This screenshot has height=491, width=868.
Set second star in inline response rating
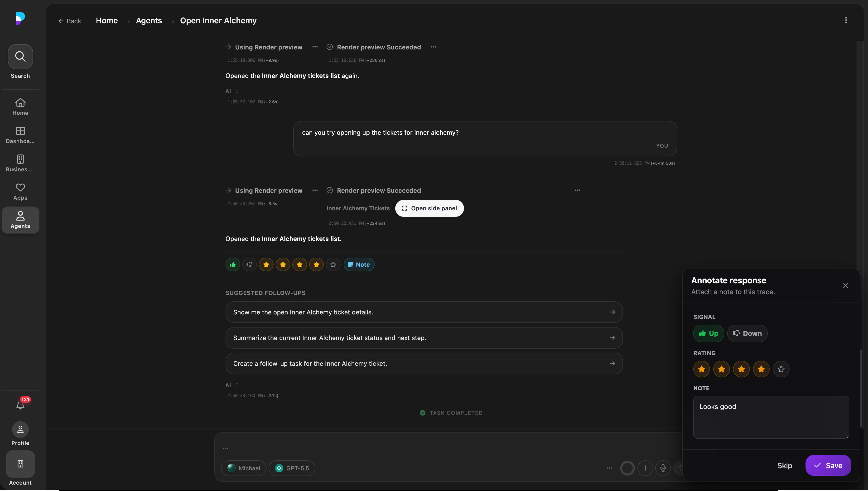[x=283, y=264]
